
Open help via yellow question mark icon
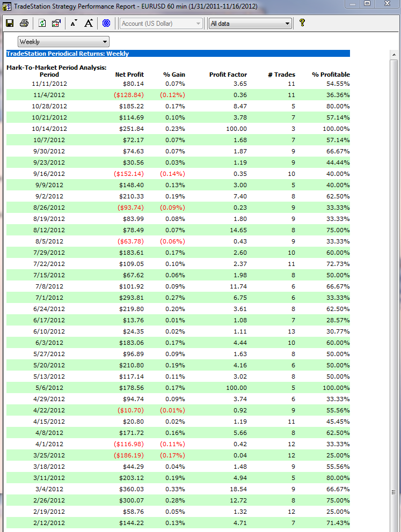pyautogui.click(x=302, y=23)
